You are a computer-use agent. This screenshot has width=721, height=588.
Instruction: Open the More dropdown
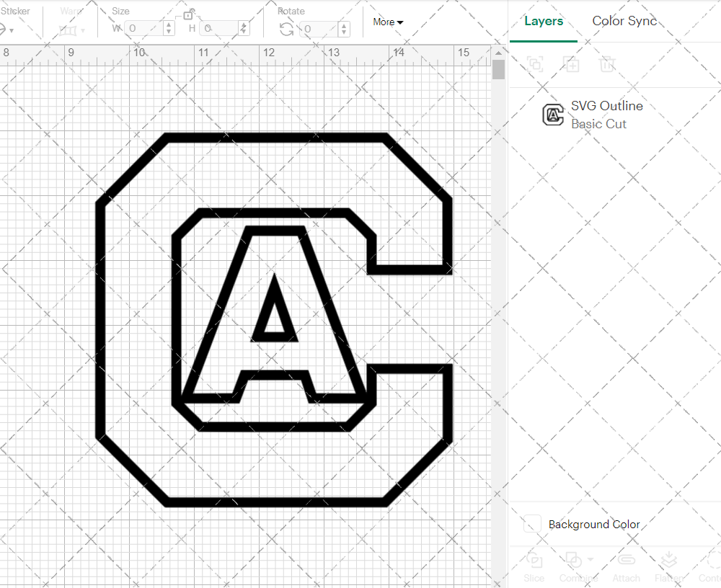pos(387,22)
